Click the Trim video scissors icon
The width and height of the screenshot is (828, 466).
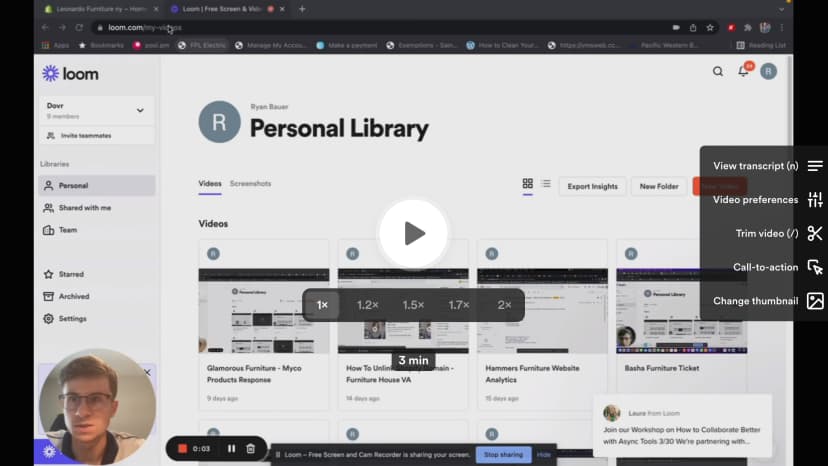pos(815,234)
